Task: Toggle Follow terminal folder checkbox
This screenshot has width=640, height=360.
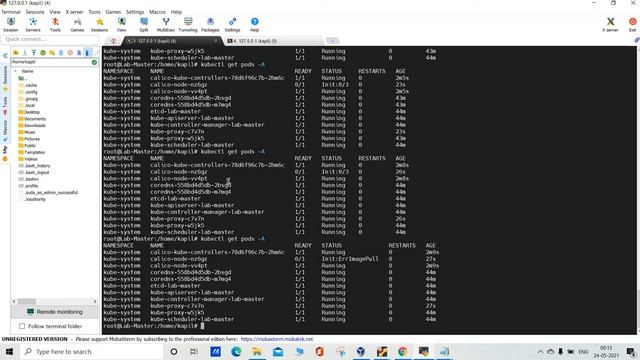Action: 22,326
